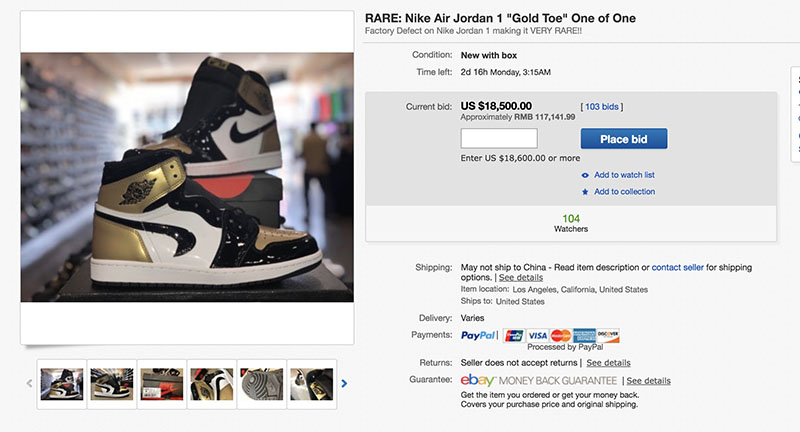800x432 pixels.
Task: Open the contact seller link
Action: point(678,267)
